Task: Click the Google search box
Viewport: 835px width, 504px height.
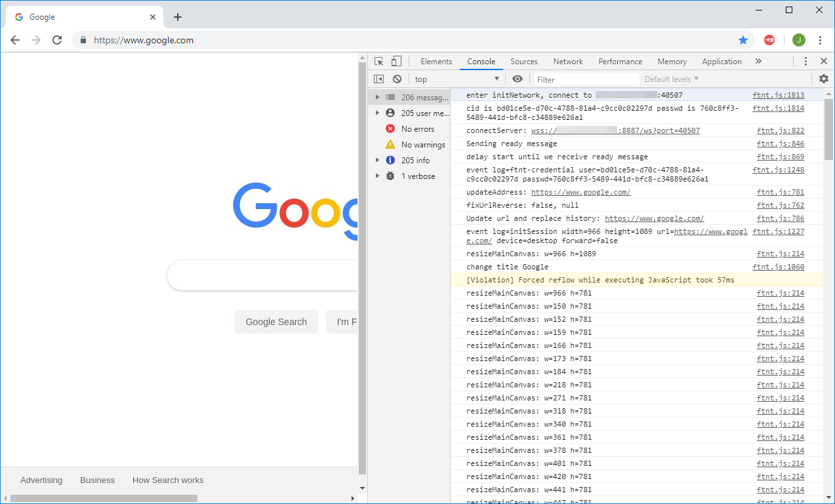Action: click(263, 275)
